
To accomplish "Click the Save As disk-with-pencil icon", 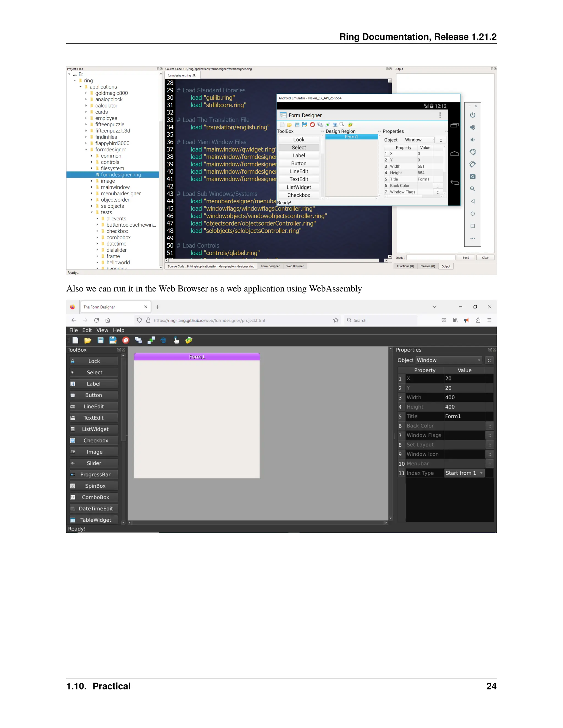I will click(113, 340).
